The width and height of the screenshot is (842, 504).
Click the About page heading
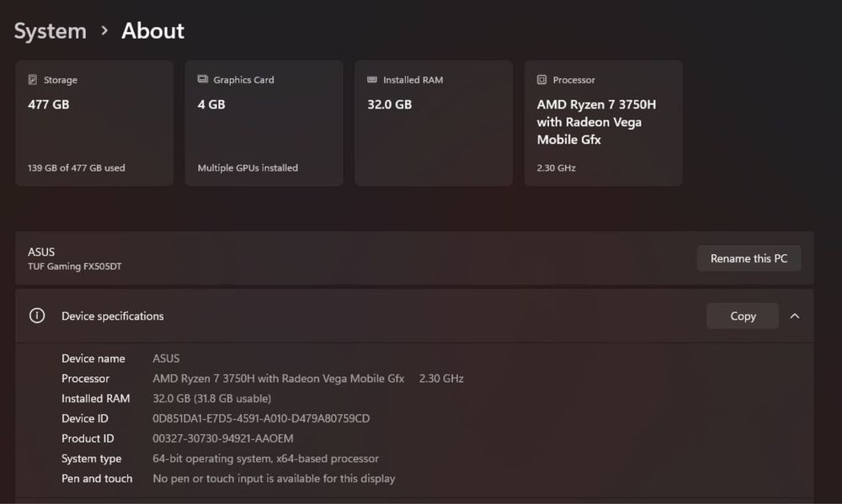click(152, 31)
